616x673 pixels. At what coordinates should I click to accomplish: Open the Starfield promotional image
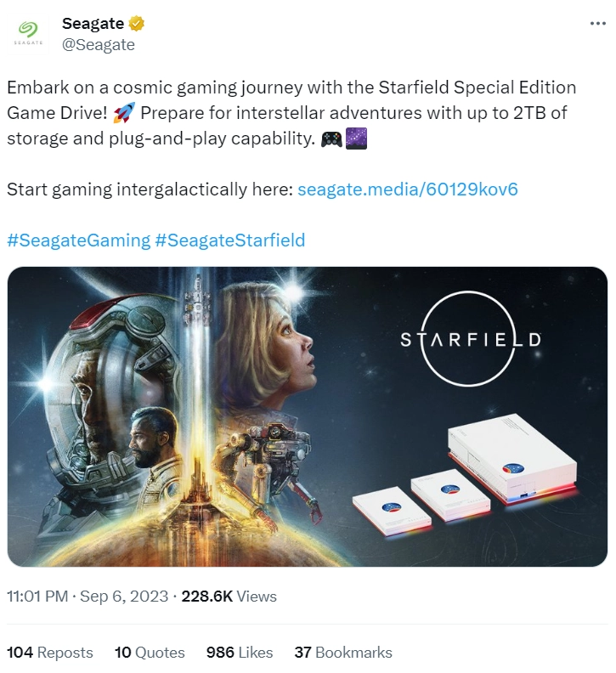point(308,416)
